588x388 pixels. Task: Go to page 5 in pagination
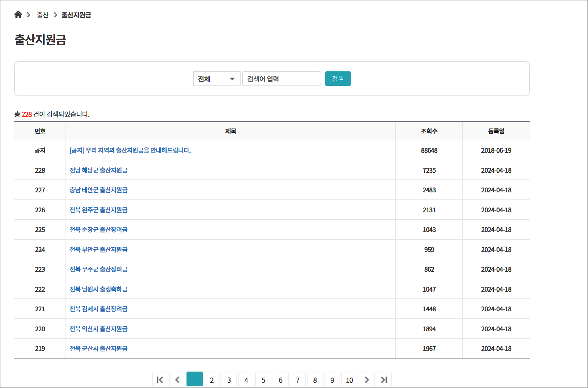point(263,380)
